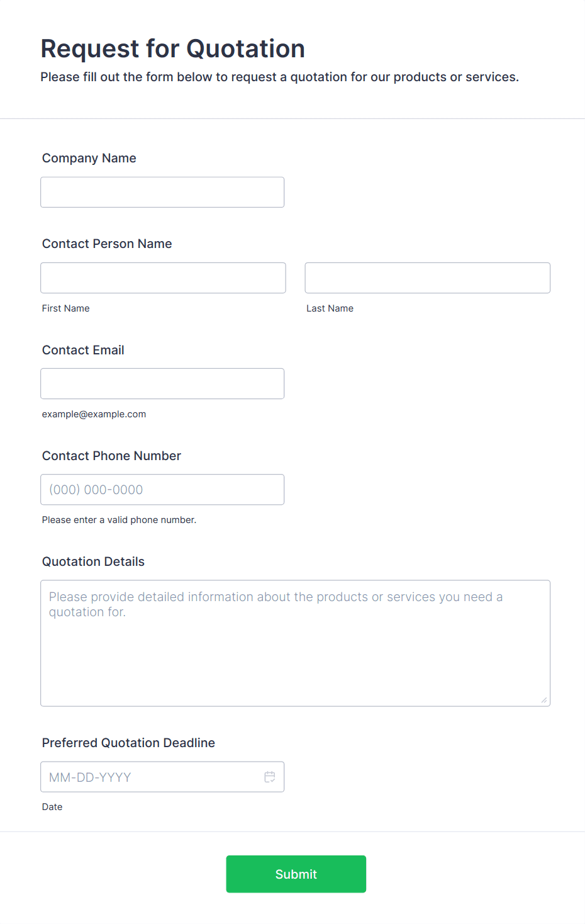This screenshot has width=585, height=924.
Task: Click the Contact Phone Number label
Action: click(x=111, y=456)
